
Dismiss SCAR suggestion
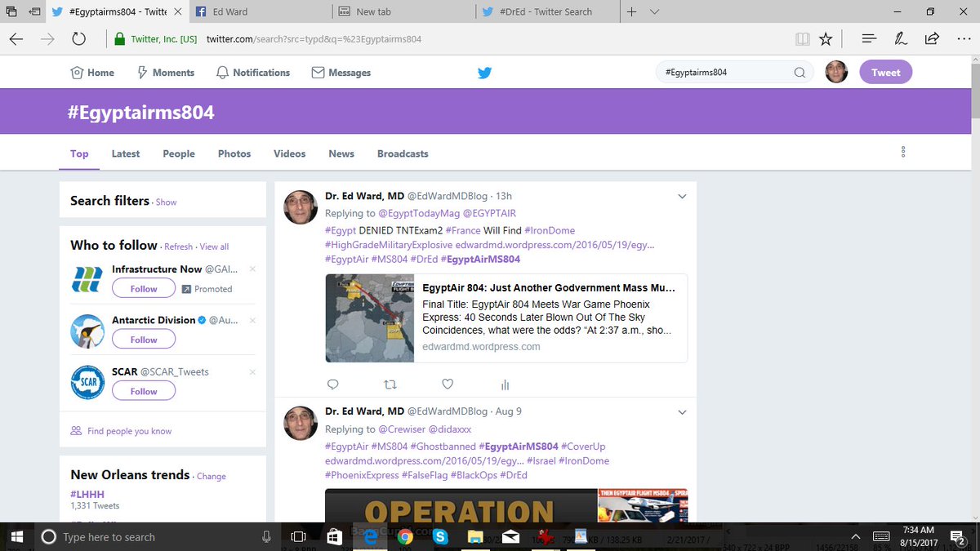click(x=252, y=371)
